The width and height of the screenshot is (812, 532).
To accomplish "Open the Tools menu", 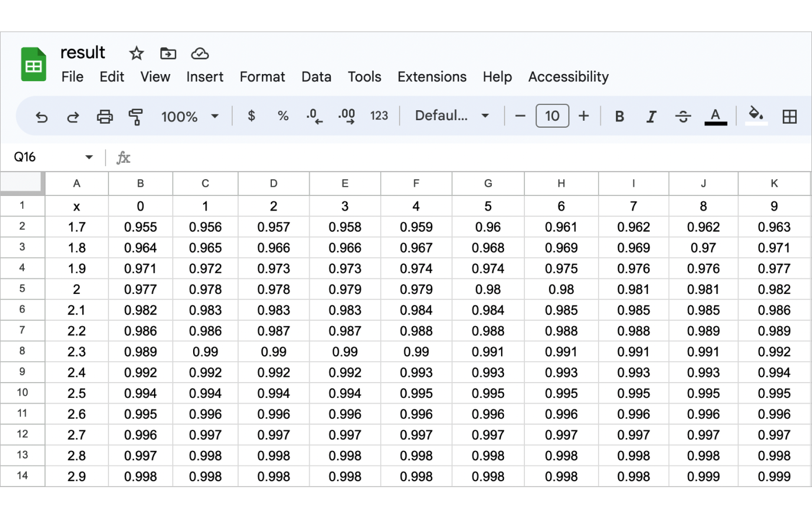I will (x=365, y=77).
